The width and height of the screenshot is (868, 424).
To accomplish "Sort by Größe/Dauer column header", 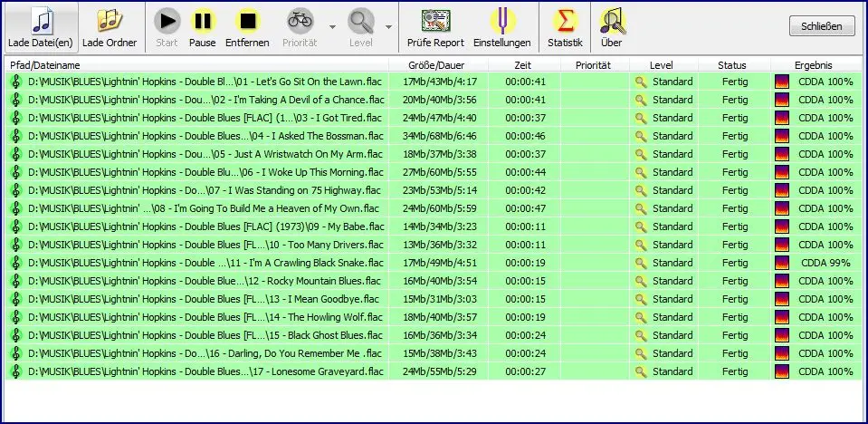I will [x=437, y=65].
